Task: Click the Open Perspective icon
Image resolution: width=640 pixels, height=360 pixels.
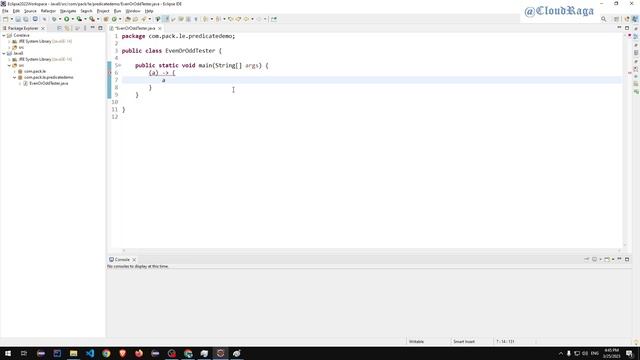Action: [x=617, y=19]
